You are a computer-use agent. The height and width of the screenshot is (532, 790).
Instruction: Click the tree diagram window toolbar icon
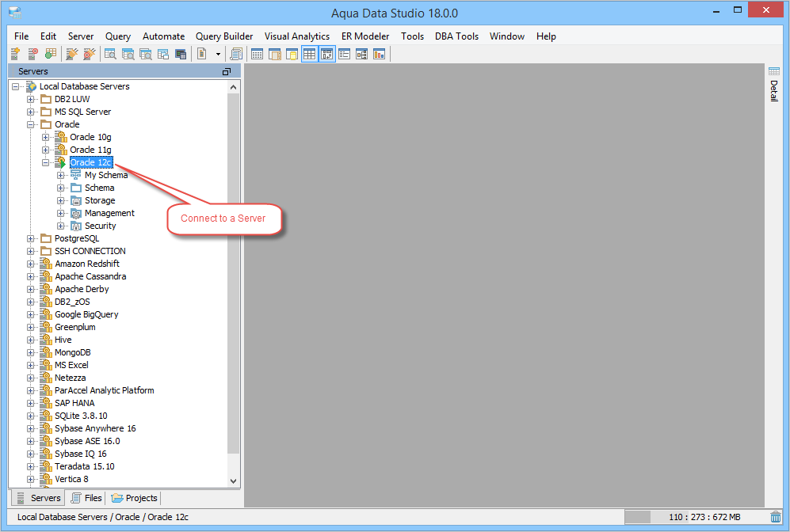pyautogui.click(x=362, y=54)
